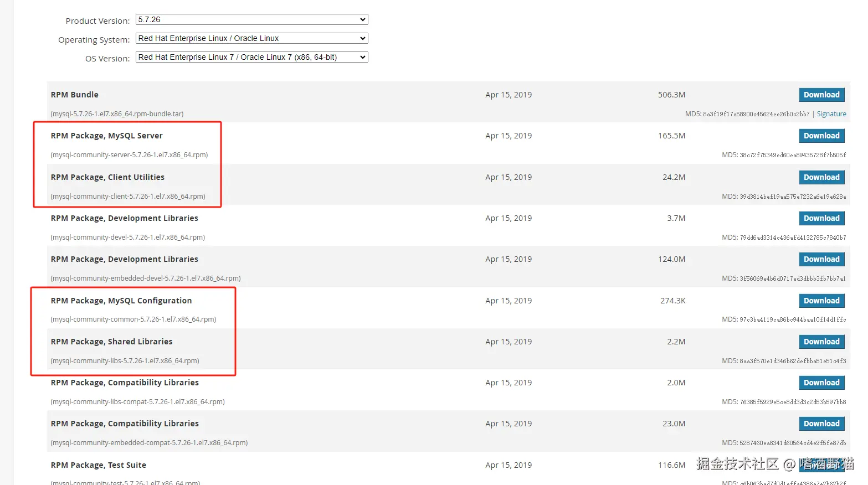Select the 'Operating System:' label
The width and height of the screenshot is (868, 485).
click(94, 40)
